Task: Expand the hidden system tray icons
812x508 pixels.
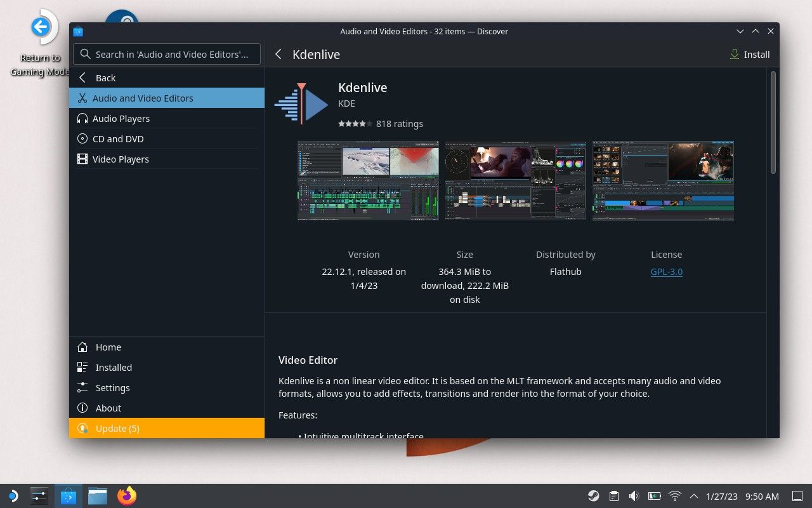Action: click(693, 496)
